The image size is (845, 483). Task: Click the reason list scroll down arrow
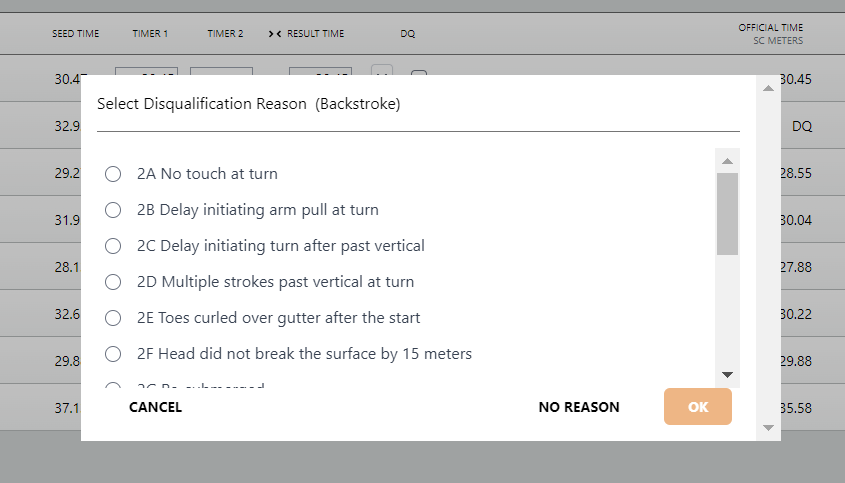pyautogui.click(x=727, y=375)
